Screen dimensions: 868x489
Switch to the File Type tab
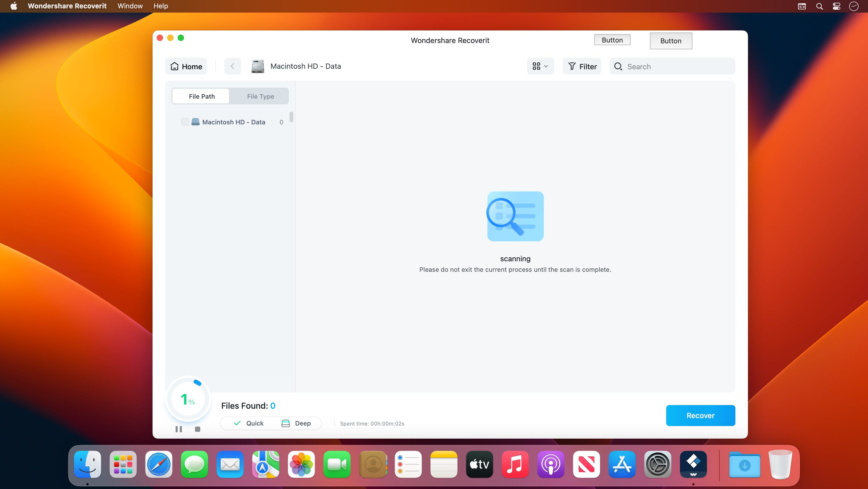(x=260, y=97)
